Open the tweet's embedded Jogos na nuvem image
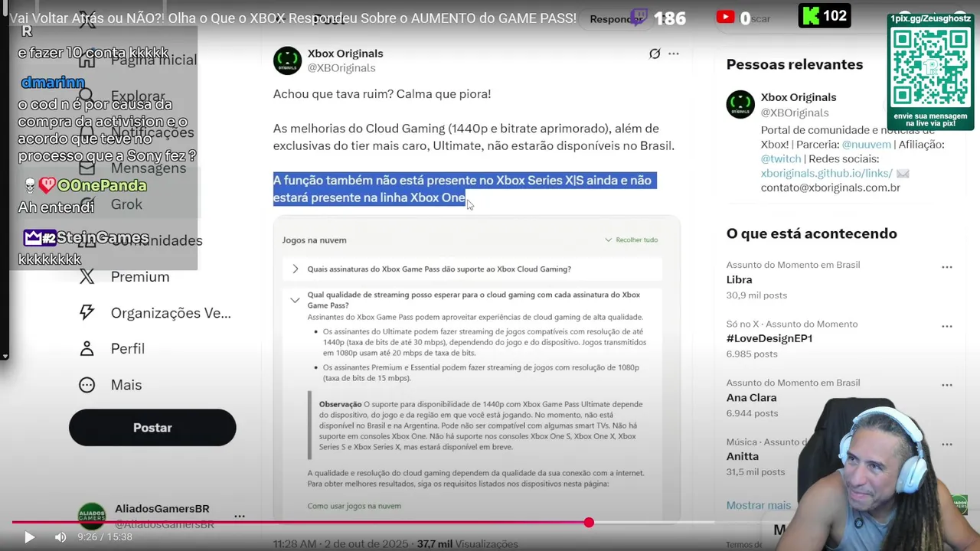980x551 pixels. (476, 368)
